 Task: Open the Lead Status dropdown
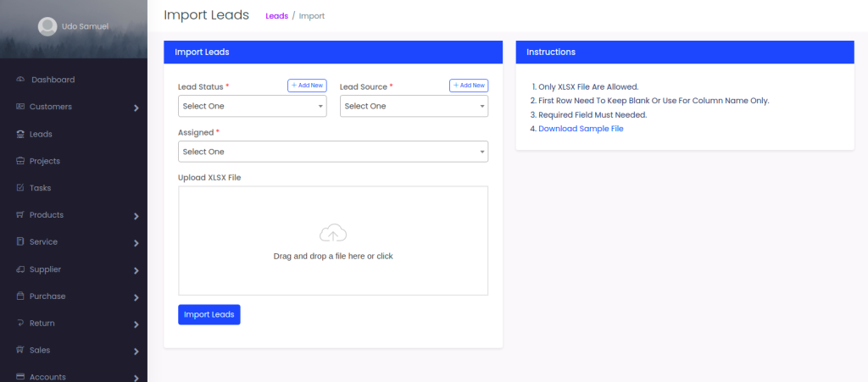252,106
